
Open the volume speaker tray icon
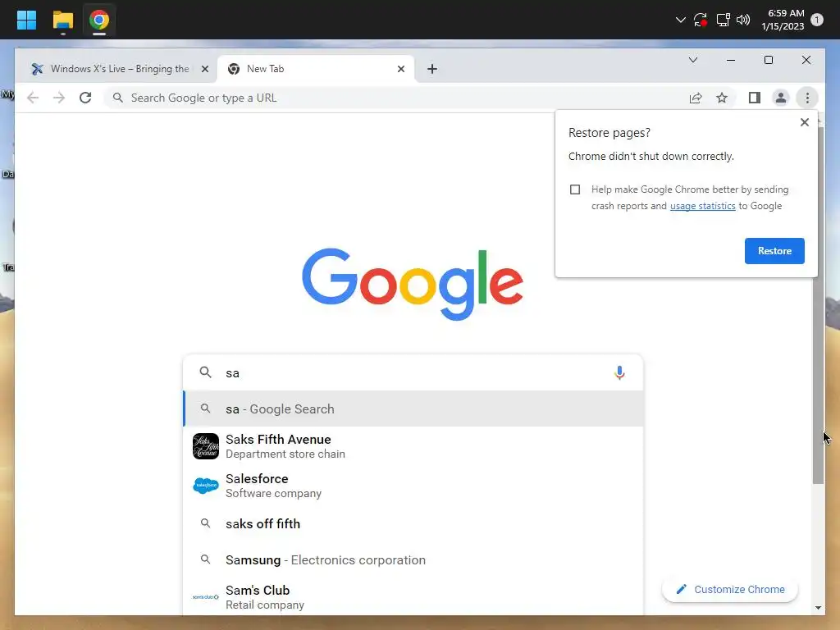pos(743,20)
